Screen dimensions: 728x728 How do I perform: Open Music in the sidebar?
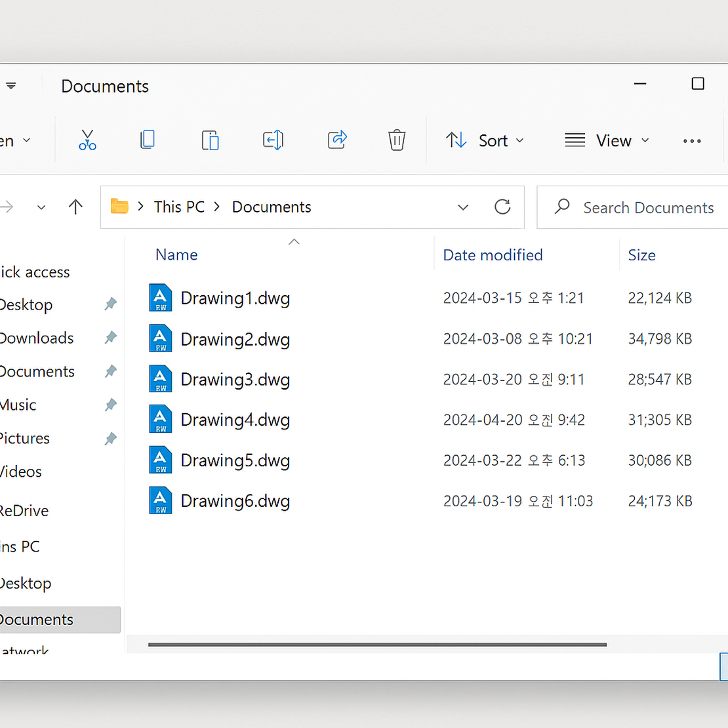18,405
